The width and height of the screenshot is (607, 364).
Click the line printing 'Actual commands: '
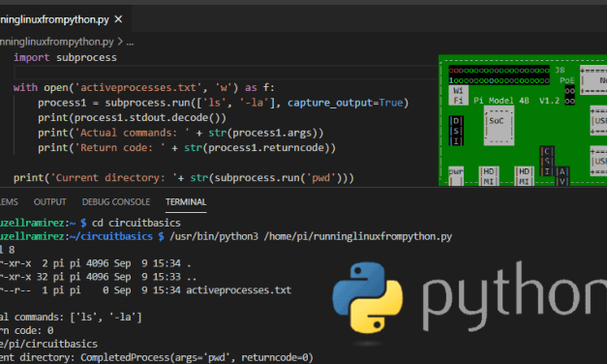click(x=181, y=133)
